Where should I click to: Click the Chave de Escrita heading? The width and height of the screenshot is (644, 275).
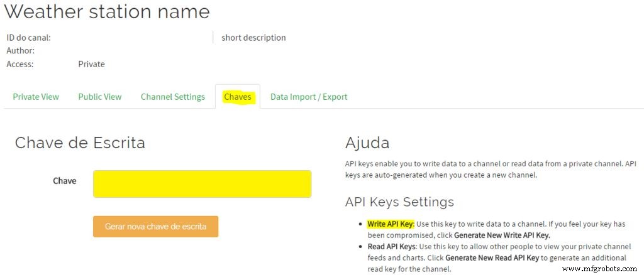(x=80, y=143)
